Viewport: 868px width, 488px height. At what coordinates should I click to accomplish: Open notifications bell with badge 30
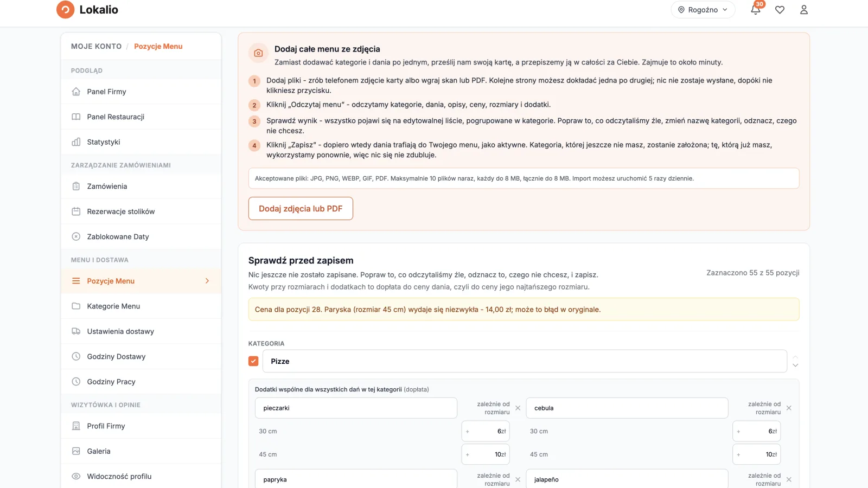click(x=755, y=9)
